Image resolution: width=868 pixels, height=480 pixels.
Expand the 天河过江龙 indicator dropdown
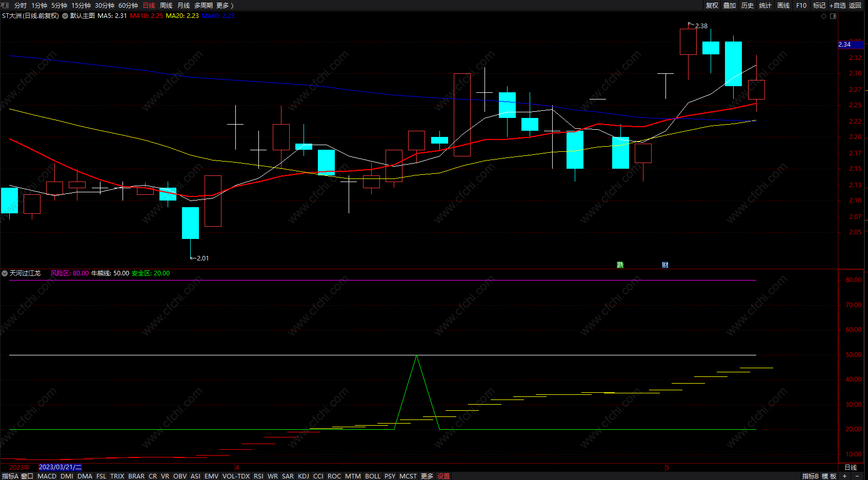coord(5,273)
